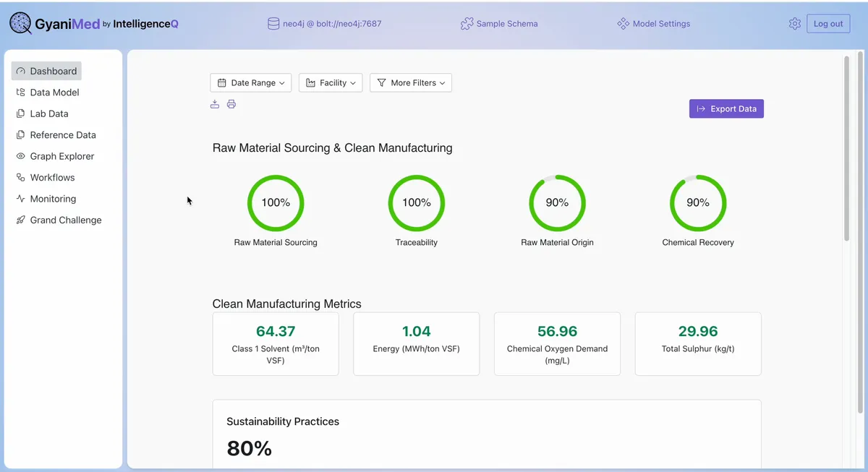Viewport: 868px width, 472px height.
Task: Open the Facility dropdown
Action: pos(331,83)
